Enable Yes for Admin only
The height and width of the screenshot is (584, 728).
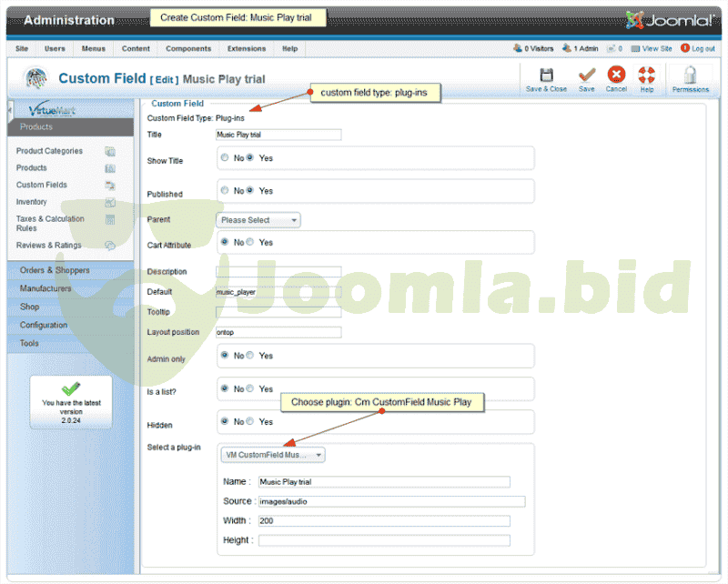(x=250, y=356)
